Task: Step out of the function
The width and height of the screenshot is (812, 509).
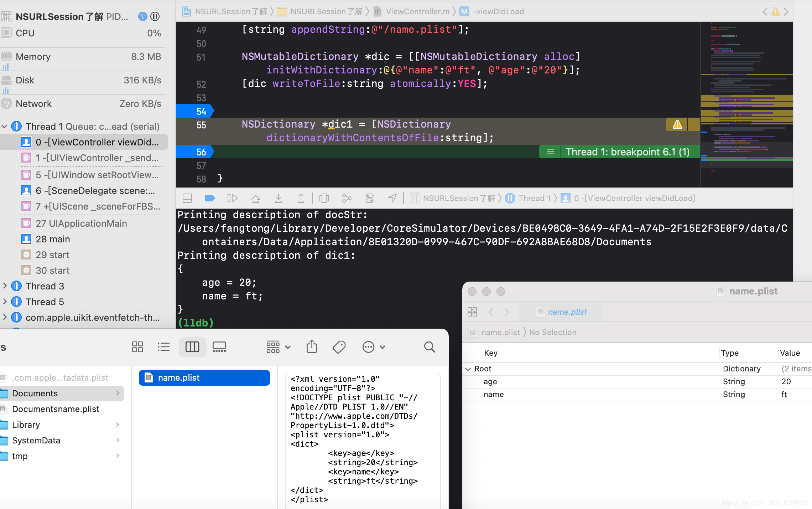Action: click(301, 198)
